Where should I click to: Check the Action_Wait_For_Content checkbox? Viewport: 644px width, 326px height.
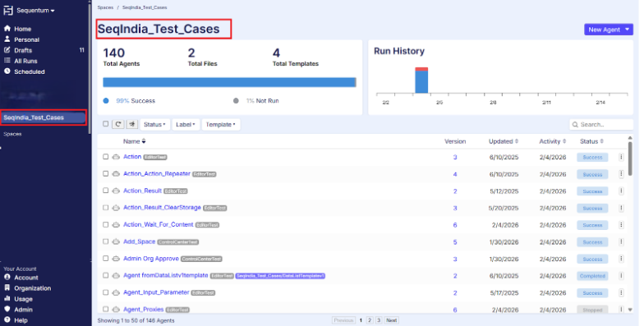(105, 225)
